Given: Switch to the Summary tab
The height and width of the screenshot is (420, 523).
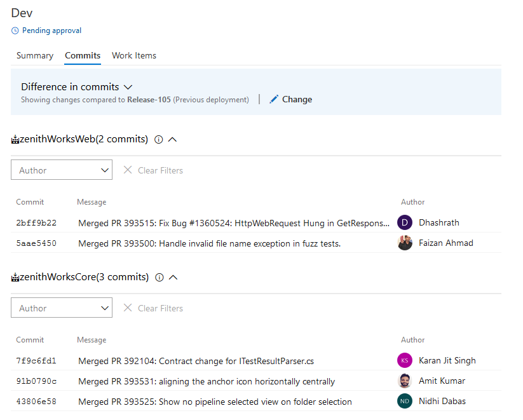Looking at the screenshot, I should coord(34,55).
